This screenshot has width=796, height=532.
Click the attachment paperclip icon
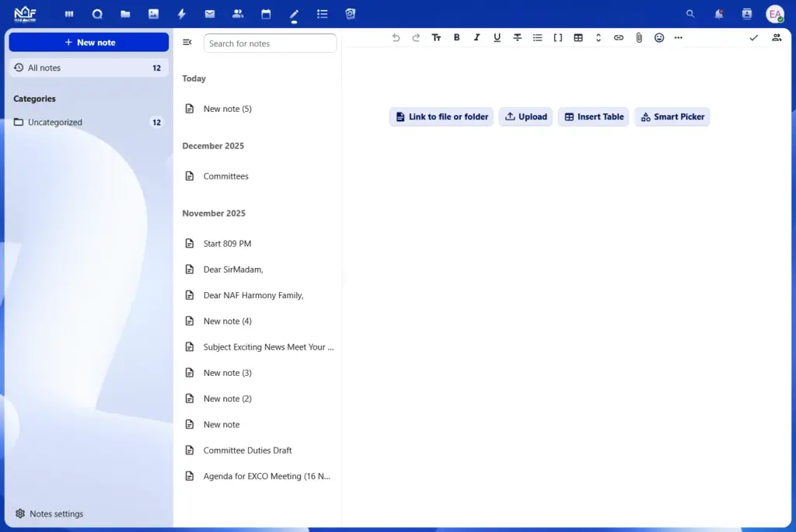639,37
